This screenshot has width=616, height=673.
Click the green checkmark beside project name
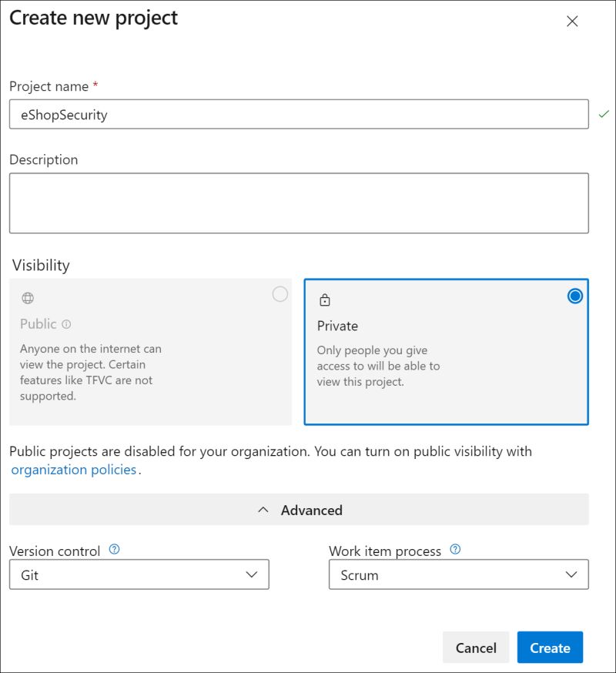click(x=604, y=115)
